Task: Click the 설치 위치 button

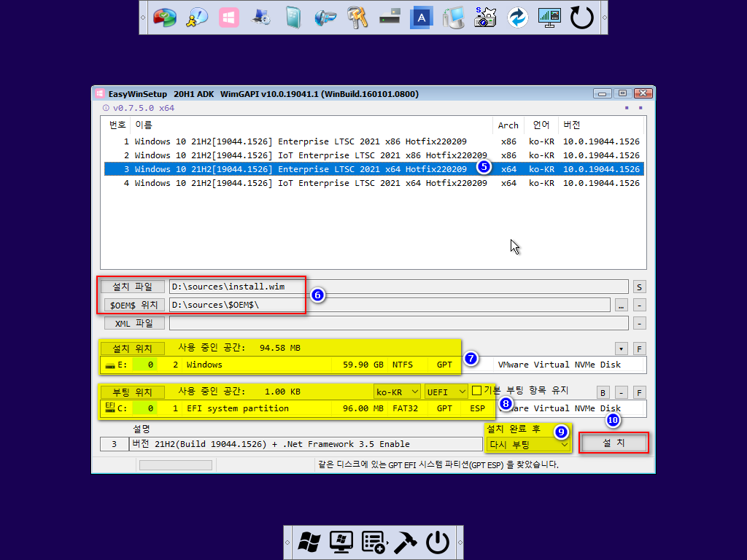Action: tap(133, 349)
